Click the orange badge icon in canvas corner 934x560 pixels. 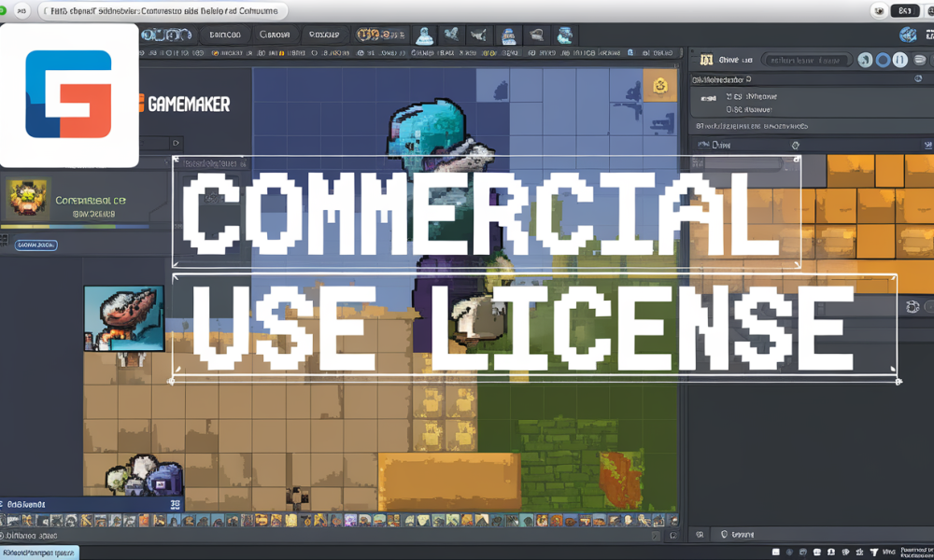click(x=660, y=86)
